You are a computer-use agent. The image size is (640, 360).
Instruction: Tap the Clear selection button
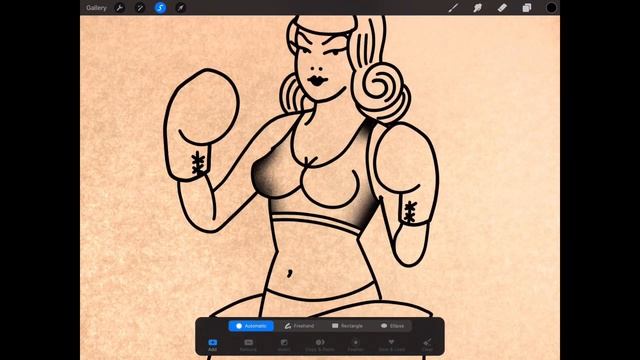tap(427, 345)
